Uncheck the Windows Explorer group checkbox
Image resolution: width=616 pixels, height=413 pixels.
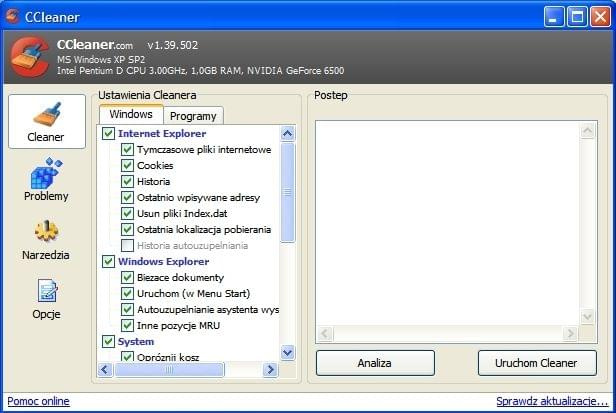(x=108, y=261)
